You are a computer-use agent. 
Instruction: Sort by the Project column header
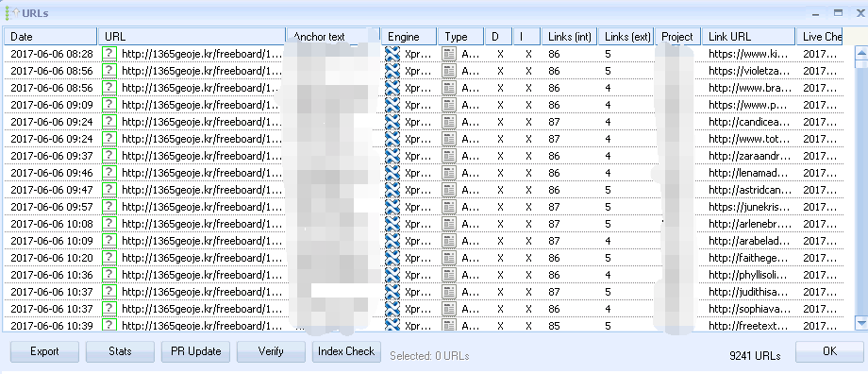click(678, 37)
